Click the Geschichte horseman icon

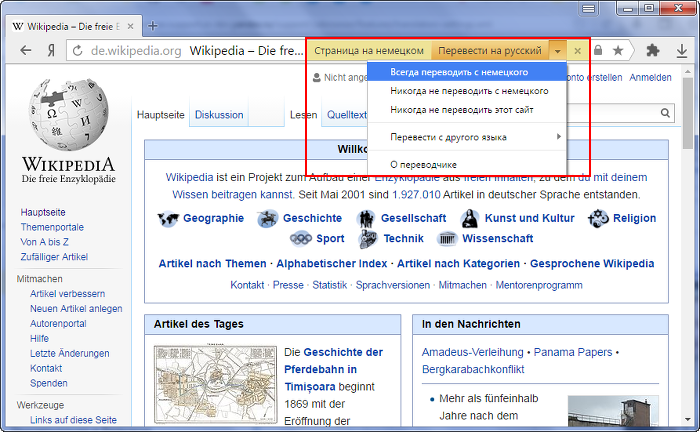(267, 219)
